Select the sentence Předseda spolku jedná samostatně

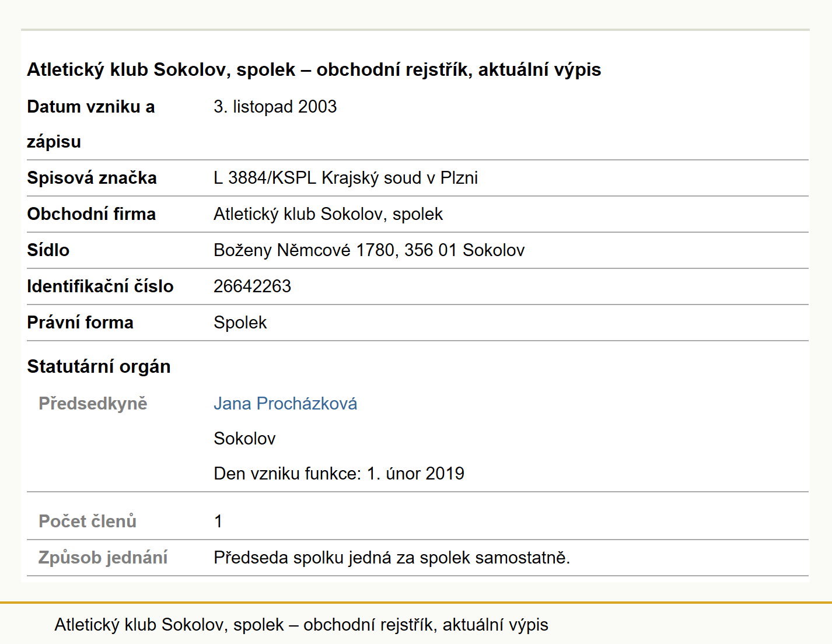click(391, 558)
